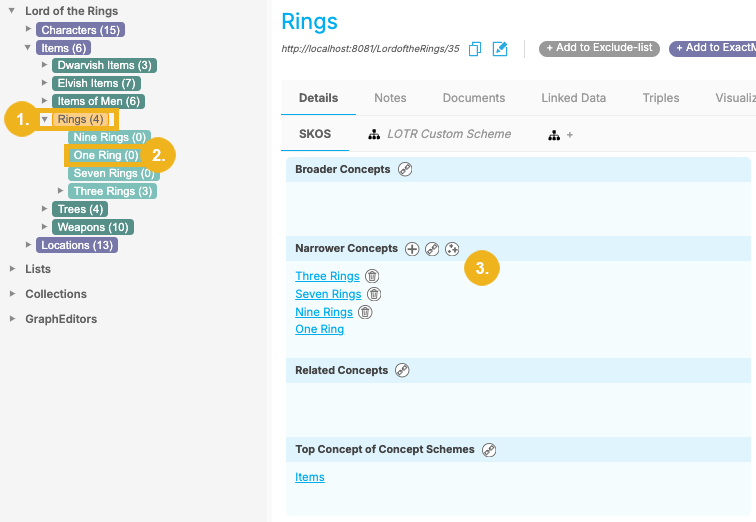Click the edit URI pencil icon
Viewport: 756px width, 522px height.
(x=501, y=48)
